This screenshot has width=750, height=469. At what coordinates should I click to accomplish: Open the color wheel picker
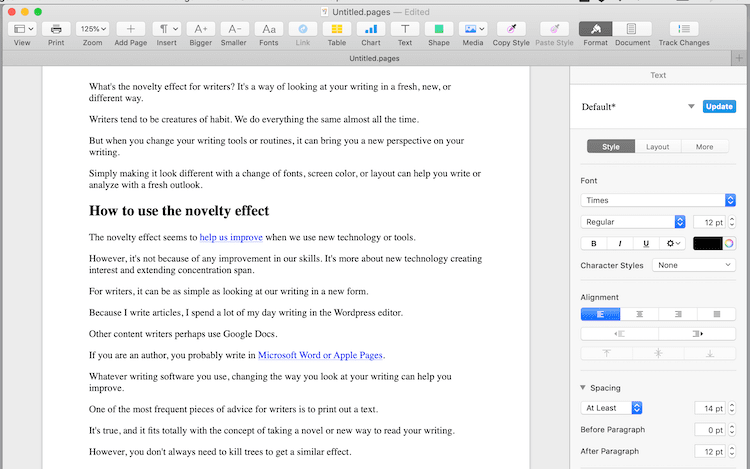click(729, 243)
